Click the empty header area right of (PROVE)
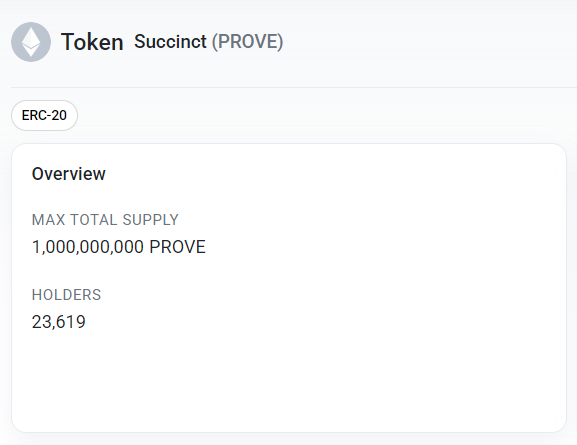This screenshot has height=445, width=577. point(429,42)
